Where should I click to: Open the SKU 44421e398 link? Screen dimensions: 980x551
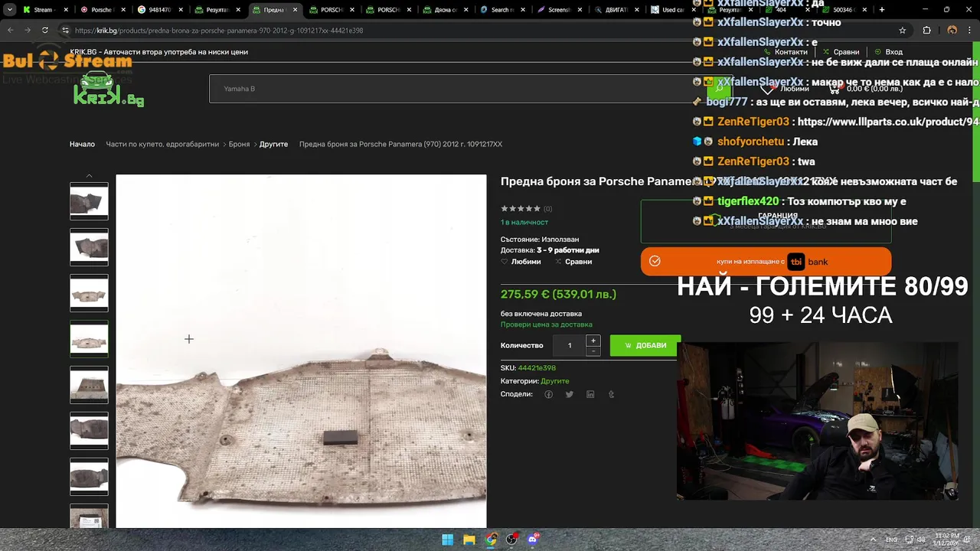pos(537,368)
